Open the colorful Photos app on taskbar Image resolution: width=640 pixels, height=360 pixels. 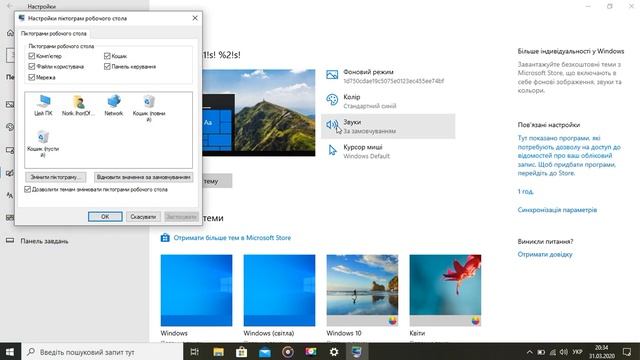coord(311,352)
